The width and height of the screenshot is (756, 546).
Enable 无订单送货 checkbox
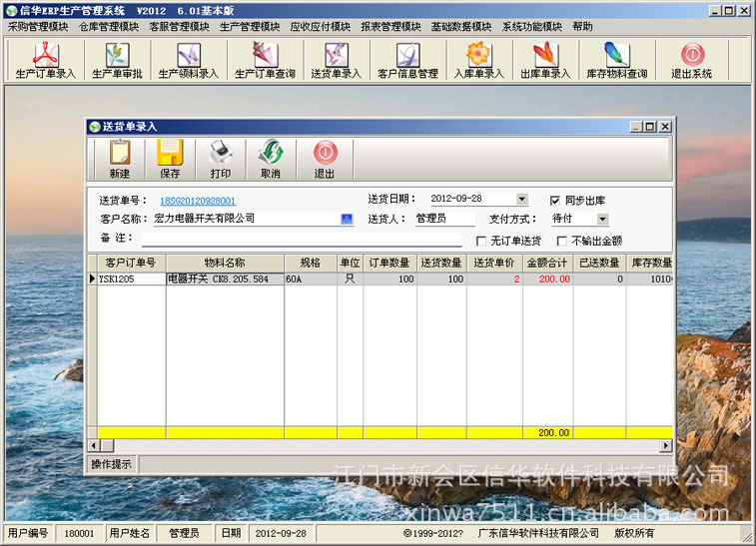(480, 241)
